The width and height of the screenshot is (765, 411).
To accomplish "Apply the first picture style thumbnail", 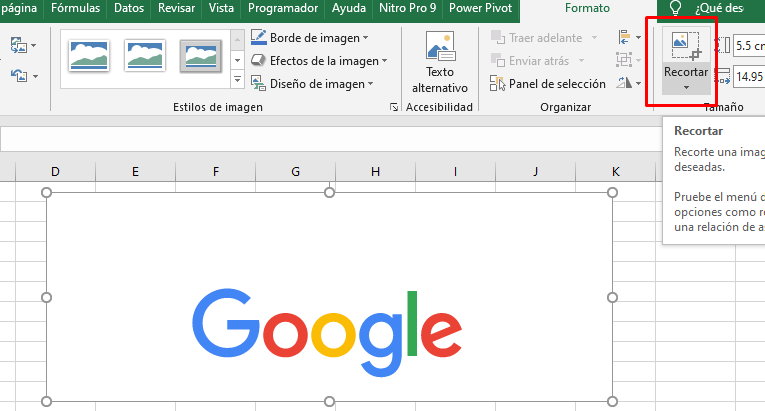I will coord(89,56).
